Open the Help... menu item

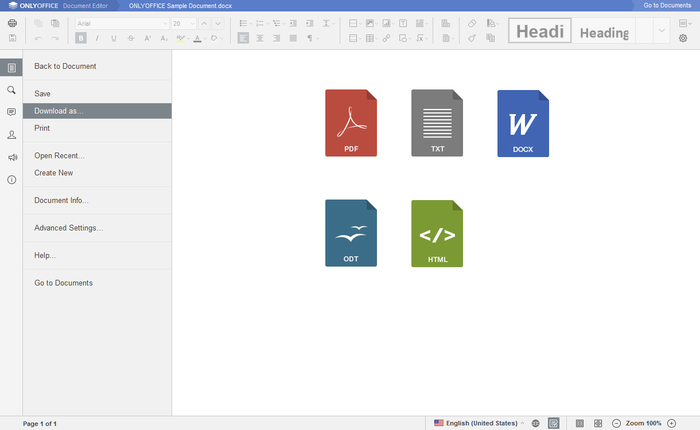coord(97,255)
